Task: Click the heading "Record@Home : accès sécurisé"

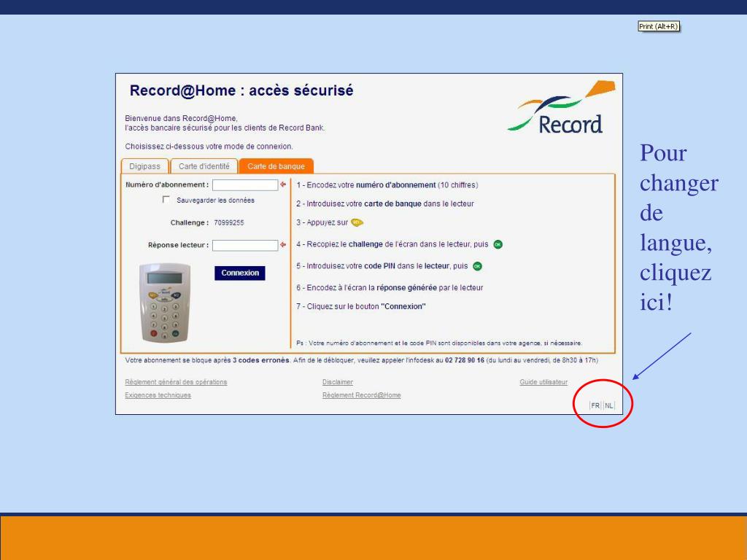Action: pos(241,90)
